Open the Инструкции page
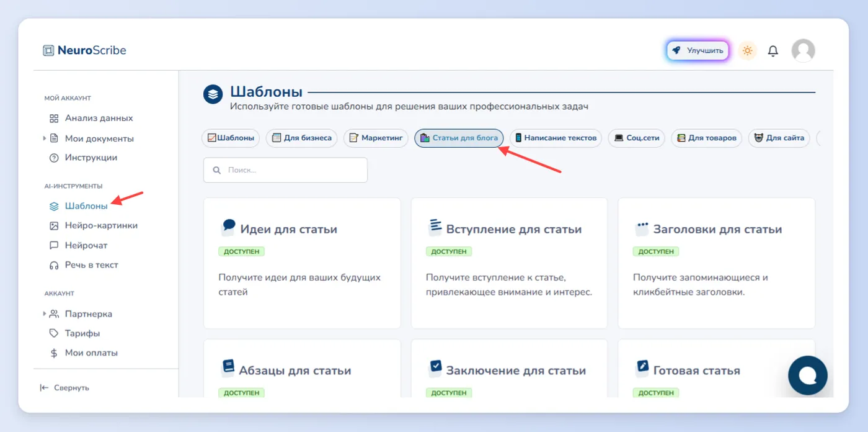Viewport: 868px width, 432px height. tap(82, 158)
